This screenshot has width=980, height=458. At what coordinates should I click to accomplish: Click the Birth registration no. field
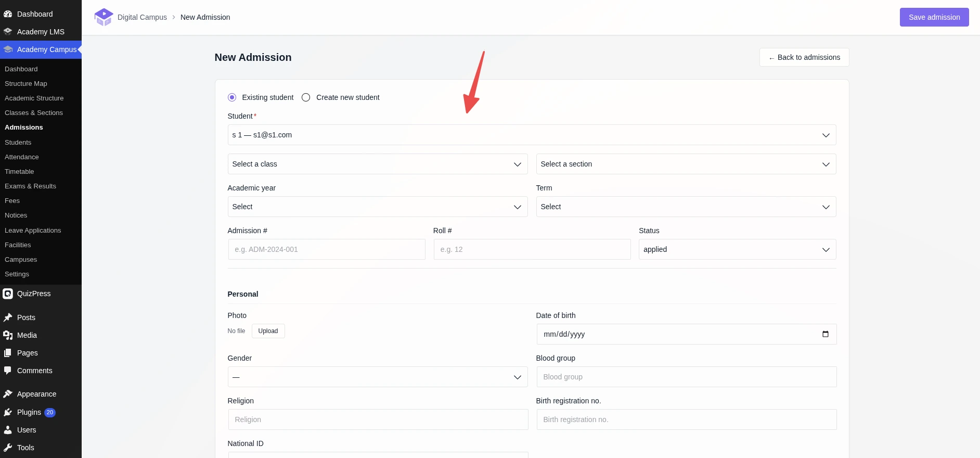[x=687, y=419]
